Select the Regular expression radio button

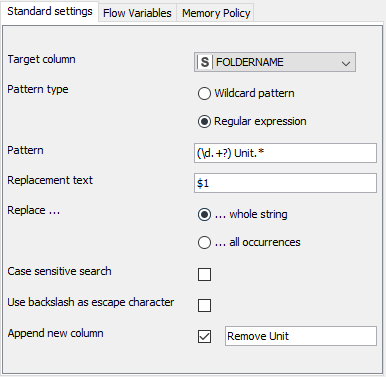204,121
